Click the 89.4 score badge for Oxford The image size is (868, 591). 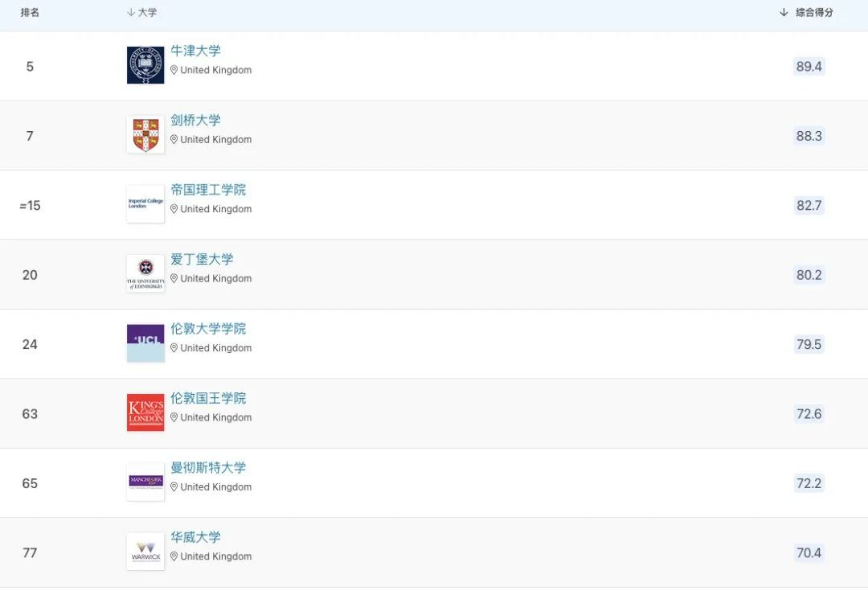click(809, 66)
